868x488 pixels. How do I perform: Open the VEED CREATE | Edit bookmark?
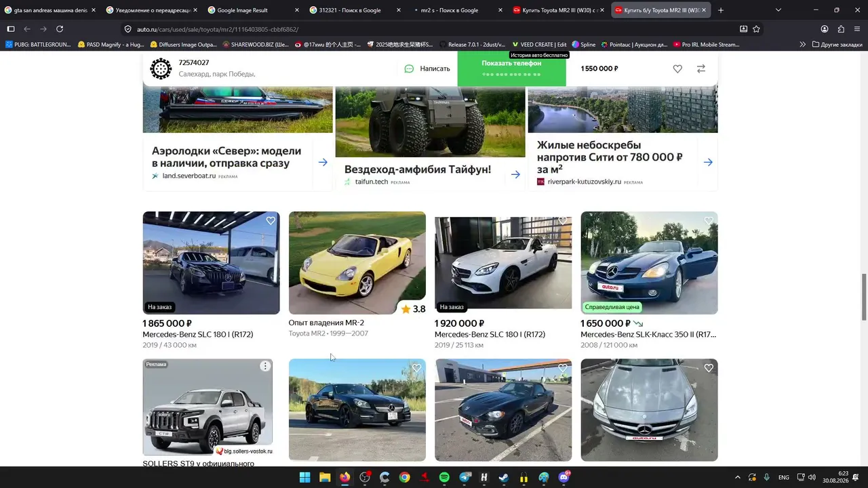coord(539,45)
